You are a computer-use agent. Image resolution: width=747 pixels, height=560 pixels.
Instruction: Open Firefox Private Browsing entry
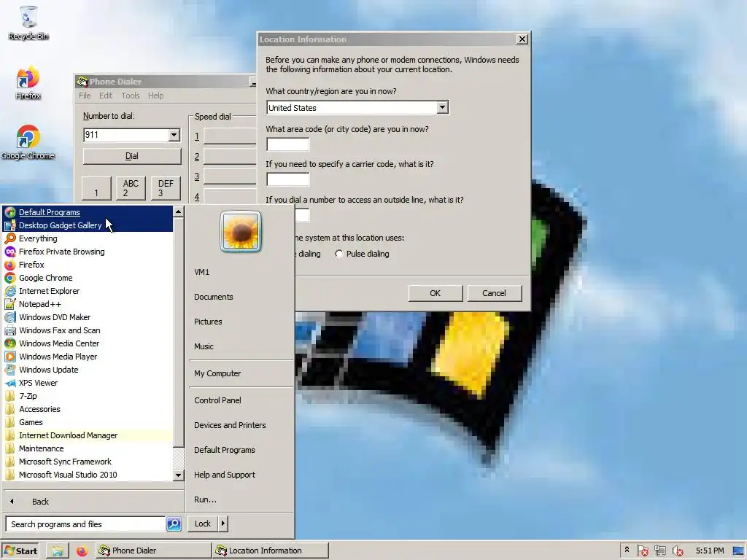[88, 252]
